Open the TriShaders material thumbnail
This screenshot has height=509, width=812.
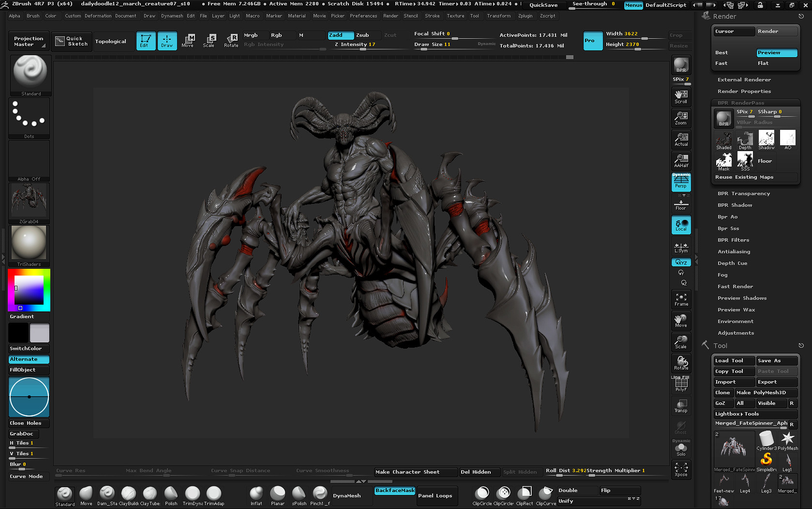click(29, 246)
